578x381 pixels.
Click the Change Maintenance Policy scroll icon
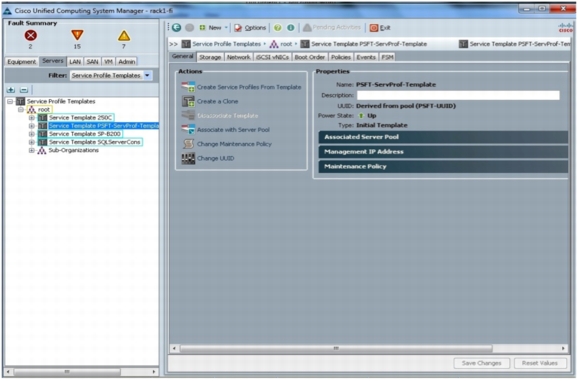tap(188, 144)
